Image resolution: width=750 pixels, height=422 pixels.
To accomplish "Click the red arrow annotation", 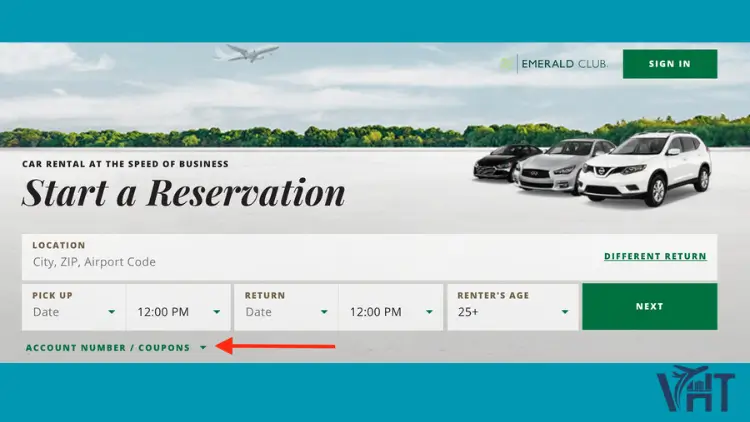I will 276,347.
